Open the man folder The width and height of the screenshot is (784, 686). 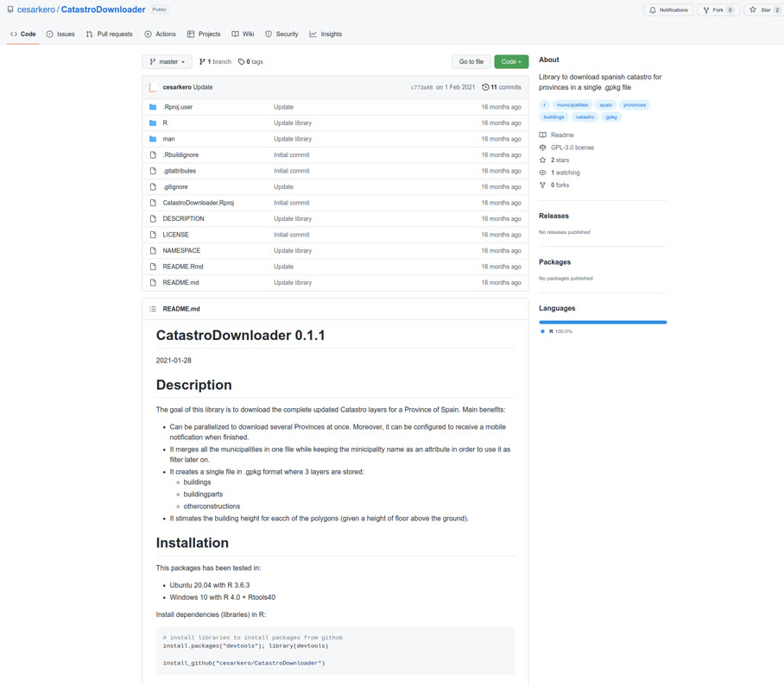[x=168, y=139]
